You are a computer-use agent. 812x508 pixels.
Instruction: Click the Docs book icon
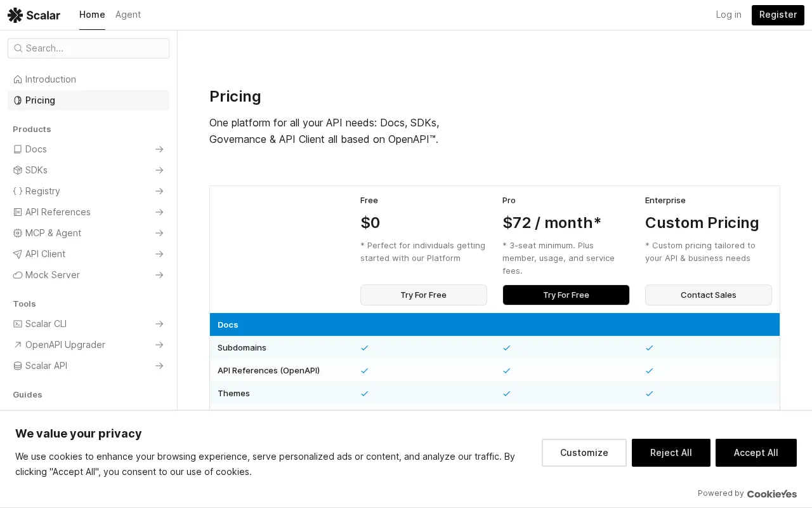[18, 149]
